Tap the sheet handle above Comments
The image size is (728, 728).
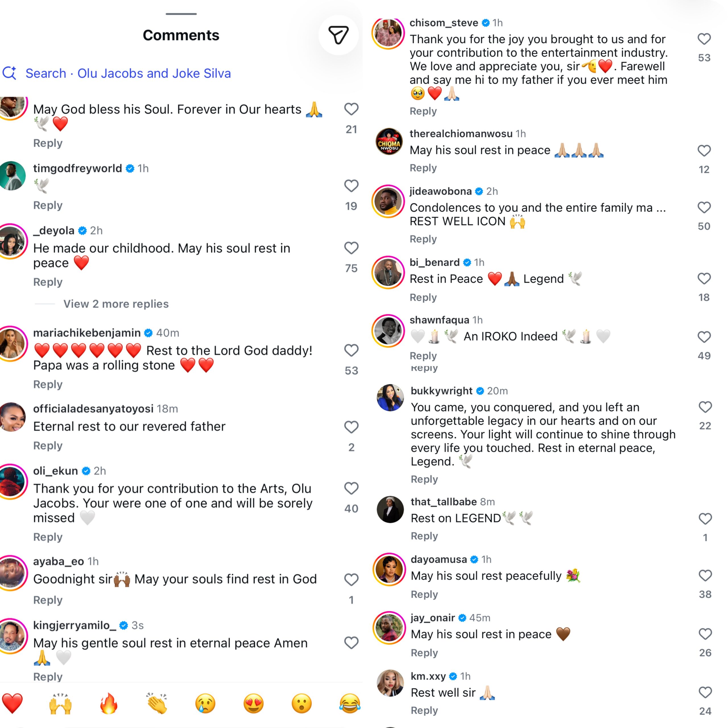pyautogui.click(x=181, y=14)
